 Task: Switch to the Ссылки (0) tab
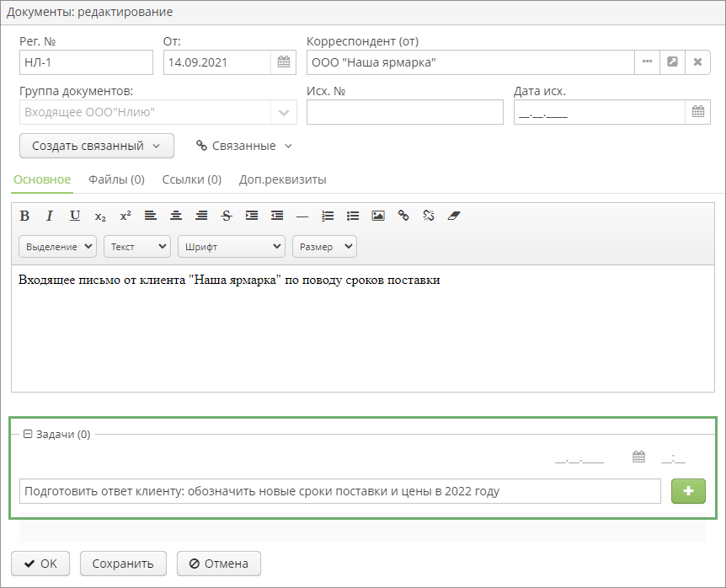point(192,179)
